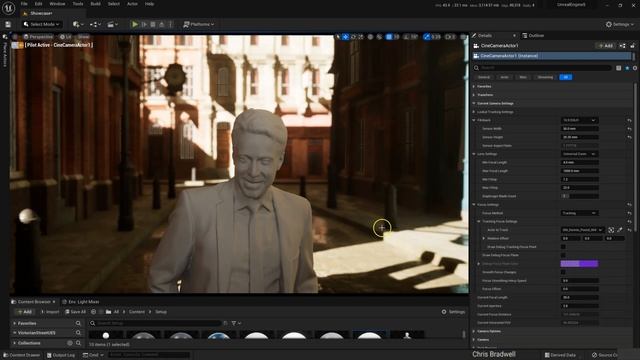
Task: Click the Content Browser Add button
Action: click(25, 312)
